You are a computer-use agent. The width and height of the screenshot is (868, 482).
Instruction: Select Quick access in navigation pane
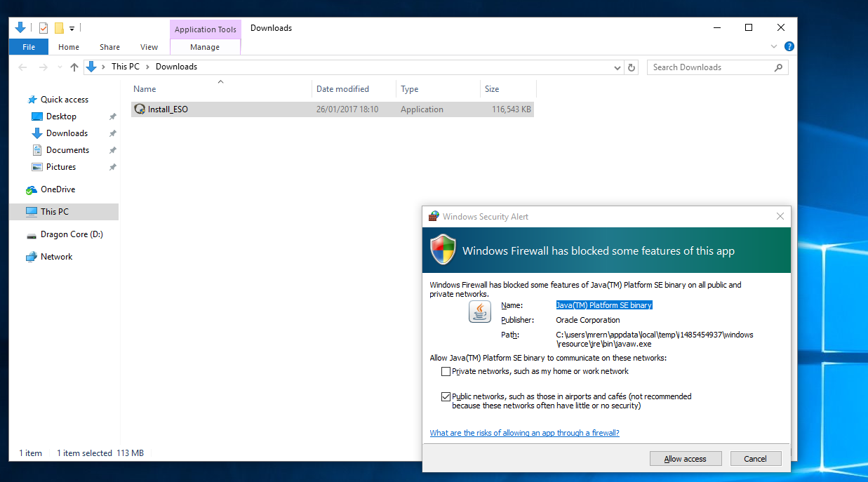pyautogui.click(x=65, y=100)
